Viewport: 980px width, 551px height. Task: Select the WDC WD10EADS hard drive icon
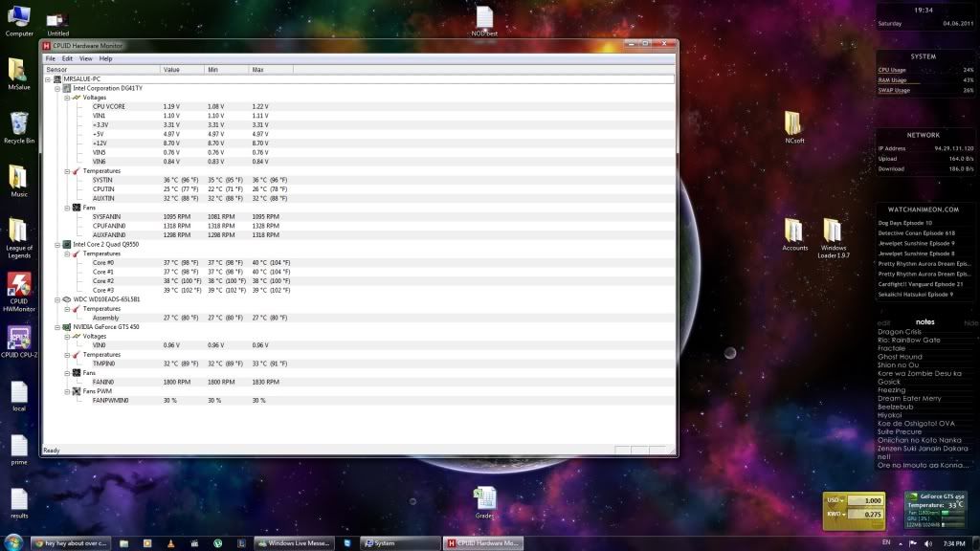(x=67, y=299)
